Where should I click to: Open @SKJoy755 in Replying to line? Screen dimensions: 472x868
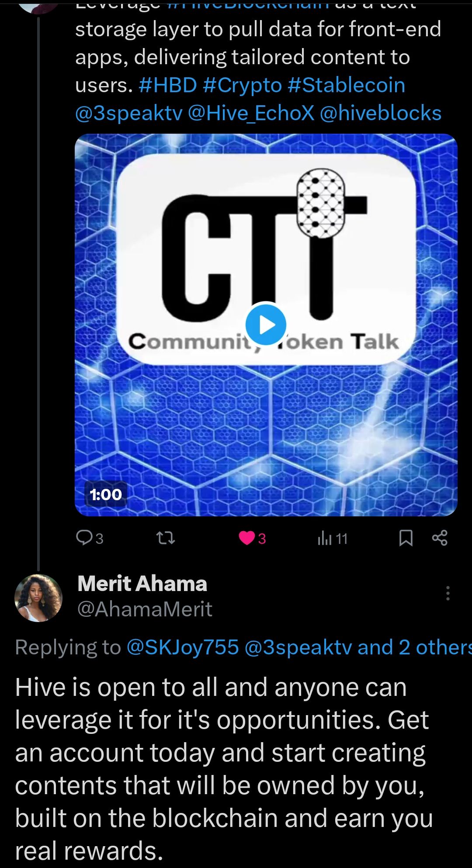pos(183,647)
